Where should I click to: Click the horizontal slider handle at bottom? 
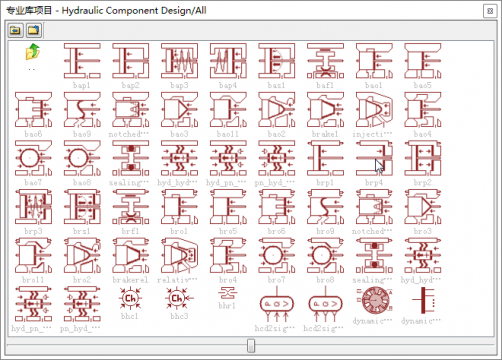tap(251, 345)
